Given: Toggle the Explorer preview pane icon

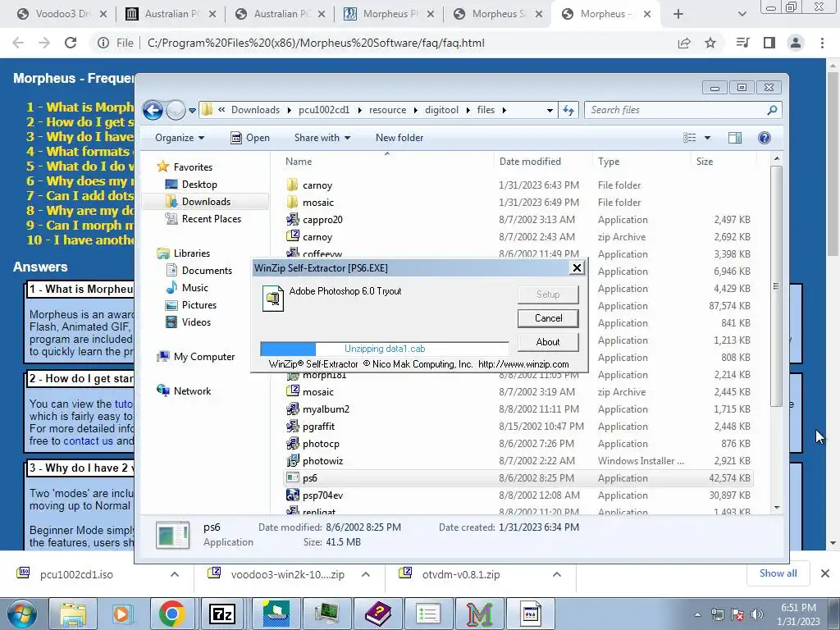Looking at the screenshot, I should coord(735,138).
